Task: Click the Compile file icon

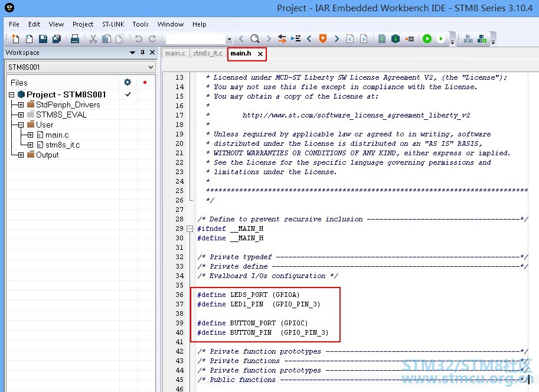Action: (x=381, y=38)
